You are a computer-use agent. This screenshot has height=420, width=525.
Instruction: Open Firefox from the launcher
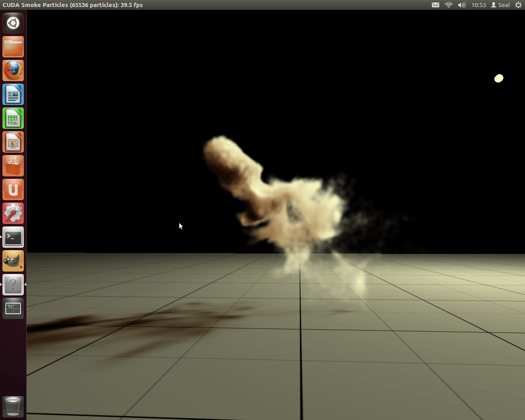pos(13,70)
